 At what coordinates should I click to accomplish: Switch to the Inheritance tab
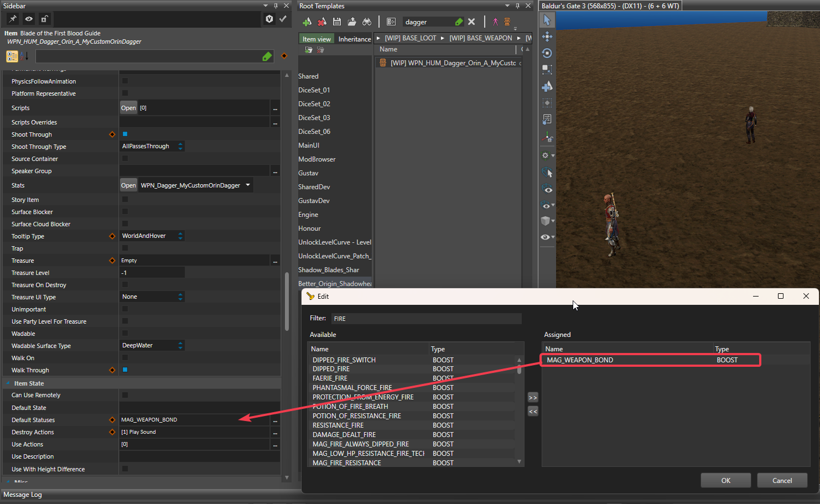(x=354, y=39)
